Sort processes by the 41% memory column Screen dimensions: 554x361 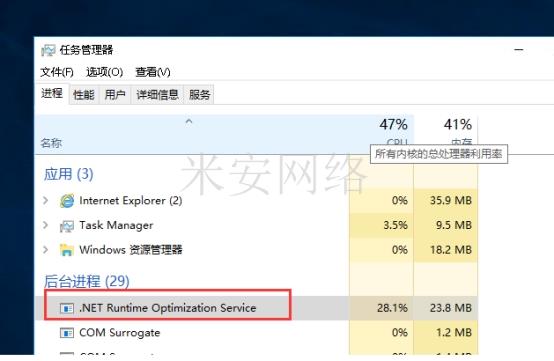(x=446, y=134)
